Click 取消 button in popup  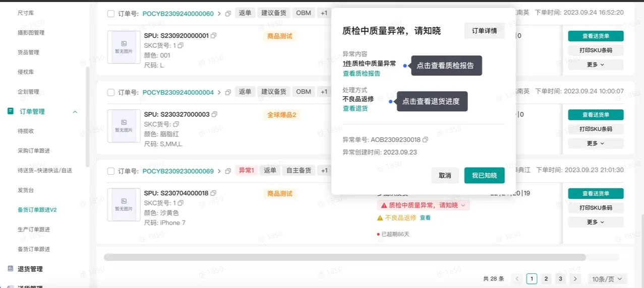(445, 175)
